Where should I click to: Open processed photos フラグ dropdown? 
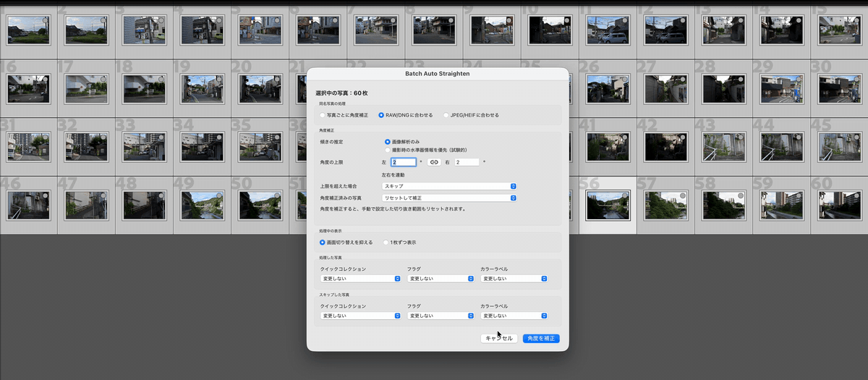(441, 278)
